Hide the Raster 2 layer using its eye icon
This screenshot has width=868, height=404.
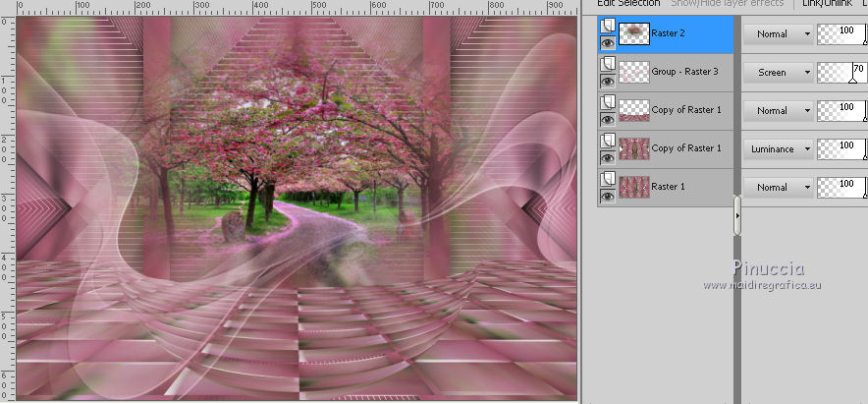[608, 42]
